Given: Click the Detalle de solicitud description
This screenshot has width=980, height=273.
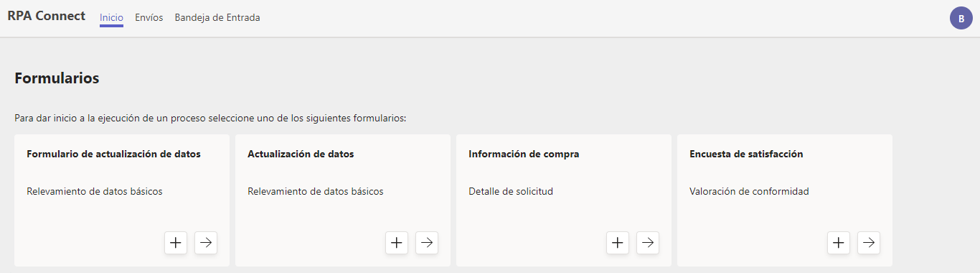Looking at the screenshot, I should [511, 192].
